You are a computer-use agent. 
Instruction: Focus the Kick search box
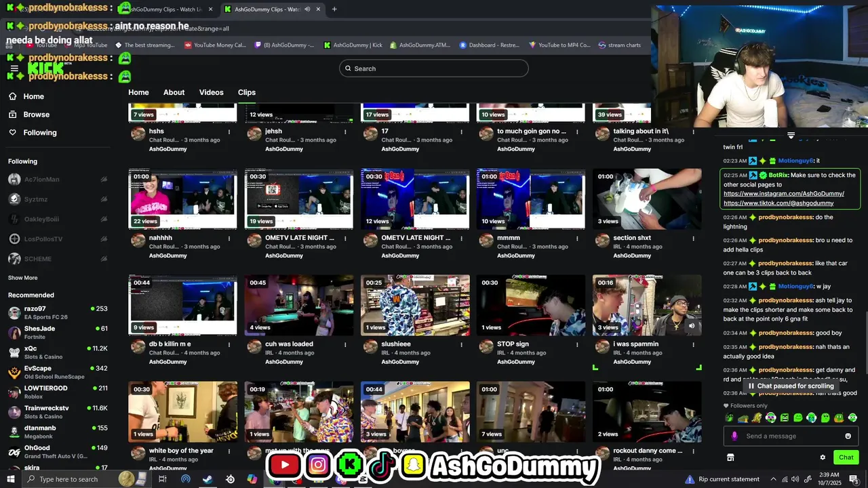pos(434,68)
